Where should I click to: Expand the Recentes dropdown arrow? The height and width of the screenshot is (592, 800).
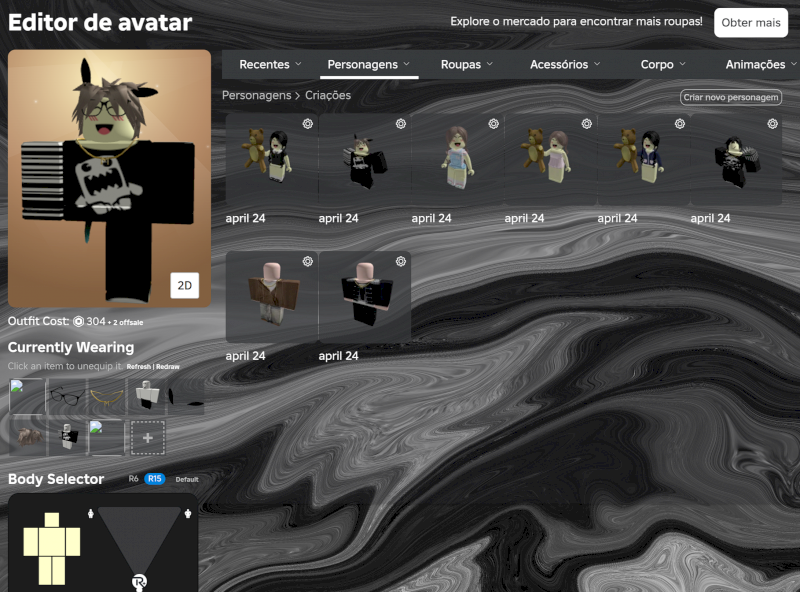(298, 64)
